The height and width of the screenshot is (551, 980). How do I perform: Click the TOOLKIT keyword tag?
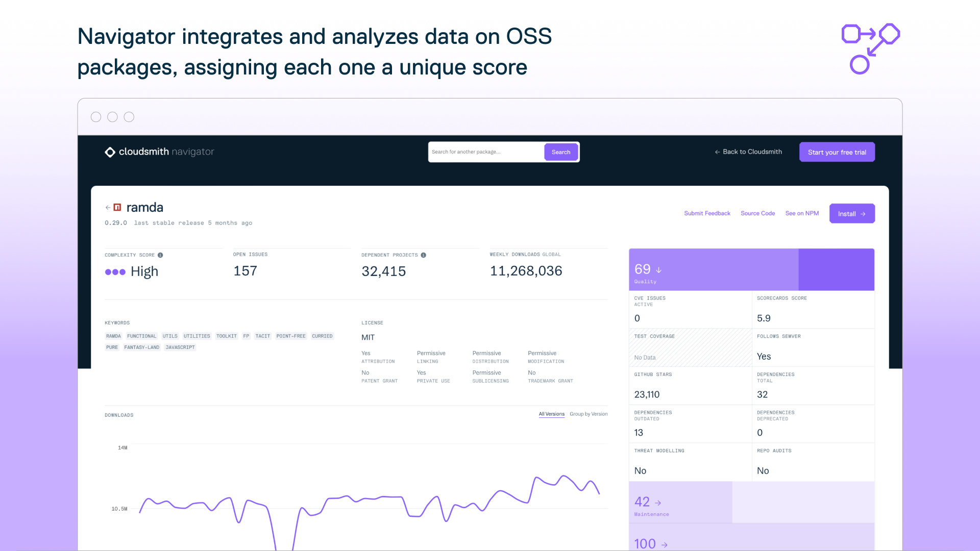tap(226, 336)
